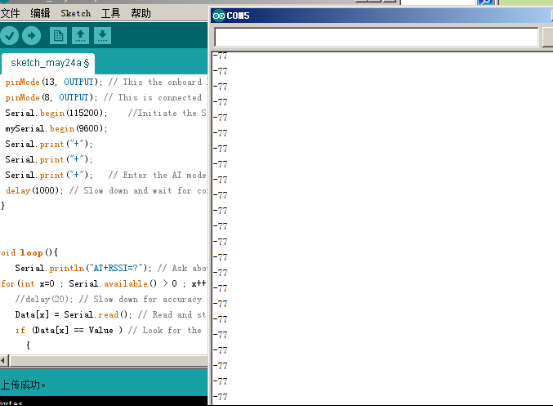Open the 工具 menu
This screenshot has height=406, width=553.
(110, 13)
